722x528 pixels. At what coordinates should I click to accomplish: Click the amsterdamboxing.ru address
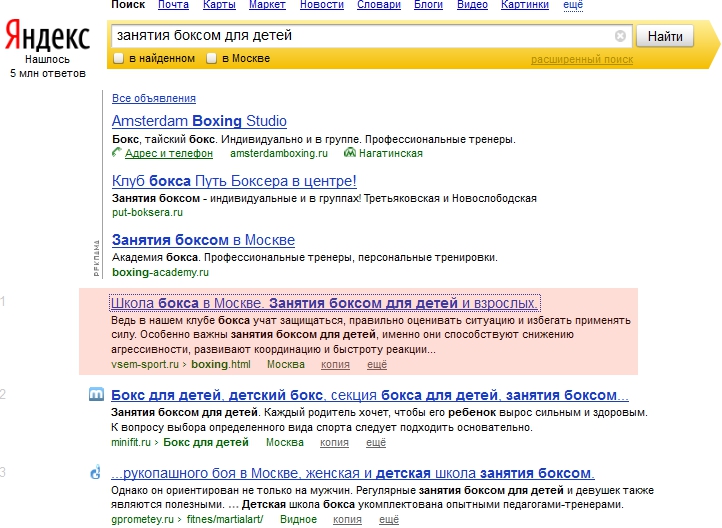pyautogui.click(x=279, y=153)
